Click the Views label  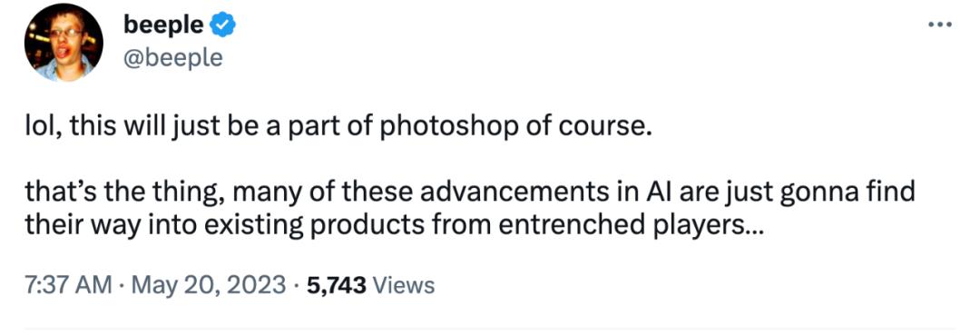403,285
